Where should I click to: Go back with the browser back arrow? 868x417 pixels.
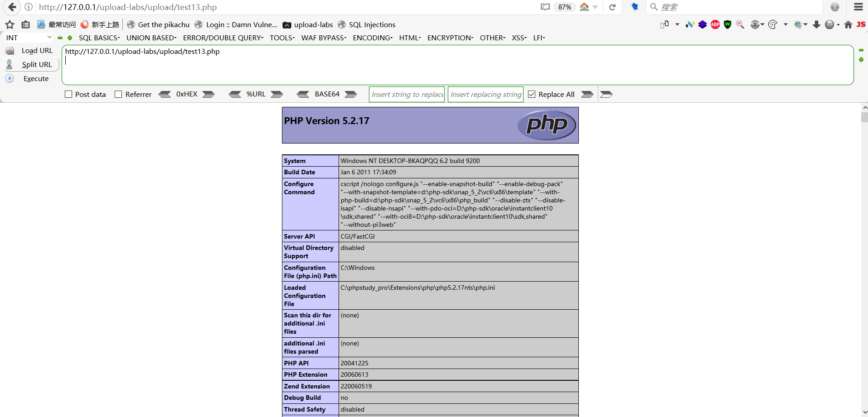click(12, 7)
